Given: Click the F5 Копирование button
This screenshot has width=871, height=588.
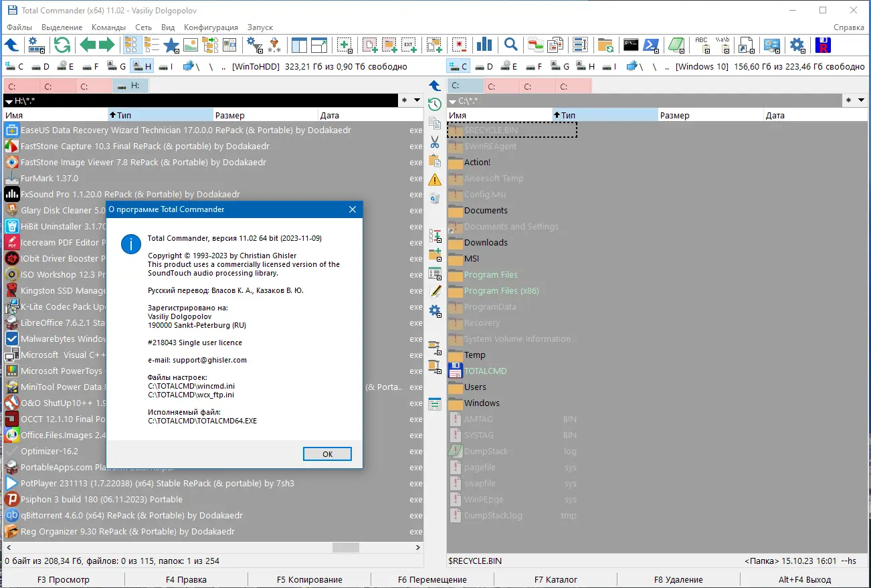Looking at the screenshot, I should pyautogui.click(x=310, y=579).
